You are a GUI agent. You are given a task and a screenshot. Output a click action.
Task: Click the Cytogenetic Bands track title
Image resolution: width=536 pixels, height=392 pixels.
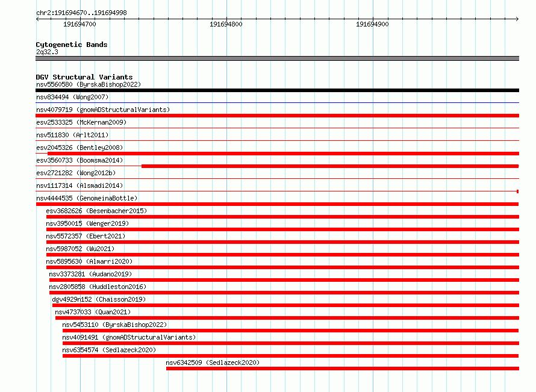pyautogui.click(x=72, y=45)
